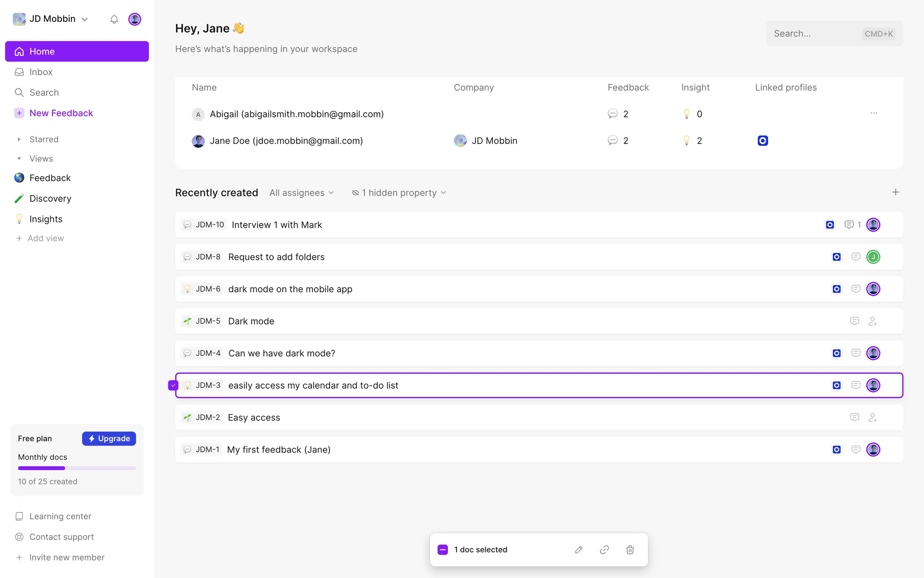The height and width of the screenshot is (578, 924).
Task: Click the trash icon to delete selected doc
Action: 630,550
